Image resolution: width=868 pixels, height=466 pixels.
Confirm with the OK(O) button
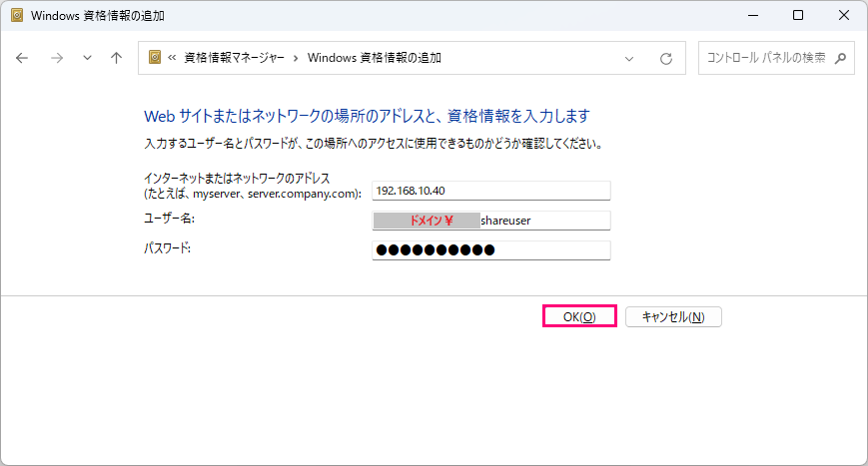click(x=579, y=316)
